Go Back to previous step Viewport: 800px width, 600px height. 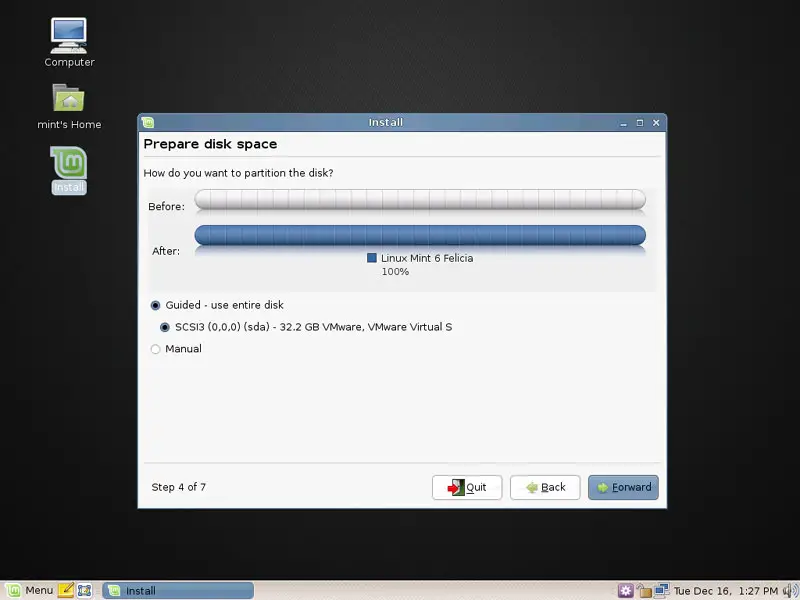pos(545,487)
